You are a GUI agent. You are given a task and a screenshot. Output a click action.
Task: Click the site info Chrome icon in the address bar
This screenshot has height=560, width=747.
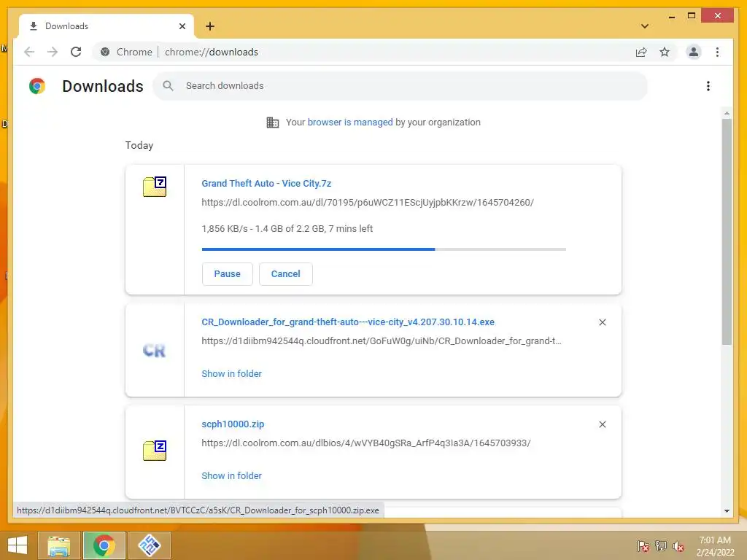[x=105, y=52]
